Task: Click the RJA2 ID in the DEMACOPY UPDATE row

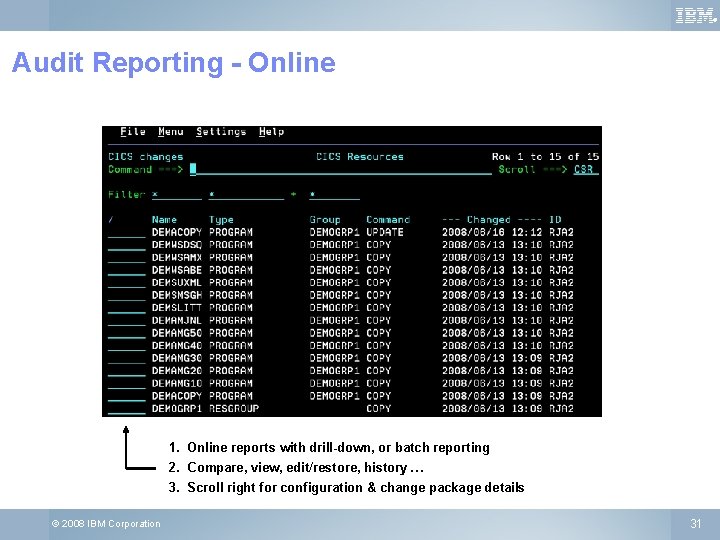Action: (561, 232)
